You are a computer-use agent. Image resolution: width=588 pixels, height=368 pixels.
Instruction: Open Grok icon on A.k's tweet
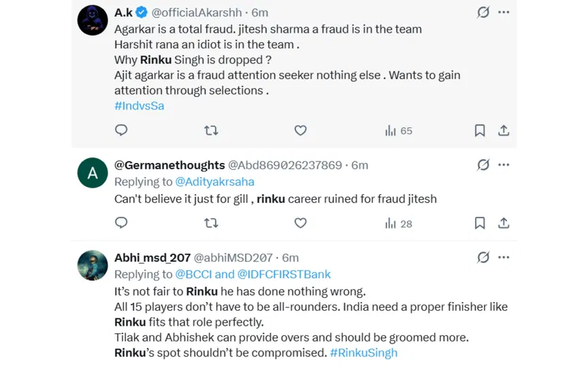point(483,12)
